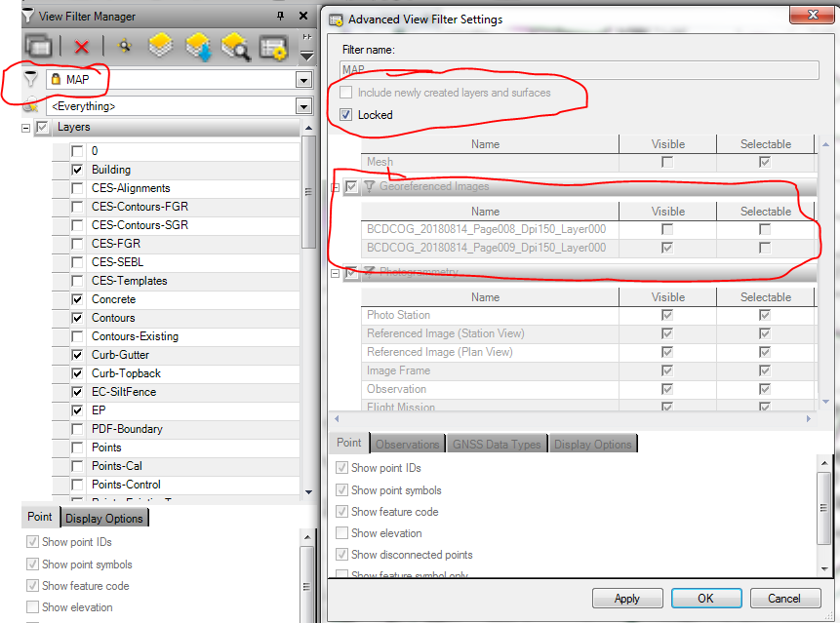Click the Filter name input field
Viewport: 840px width, 623px height.
coord(580,70)
